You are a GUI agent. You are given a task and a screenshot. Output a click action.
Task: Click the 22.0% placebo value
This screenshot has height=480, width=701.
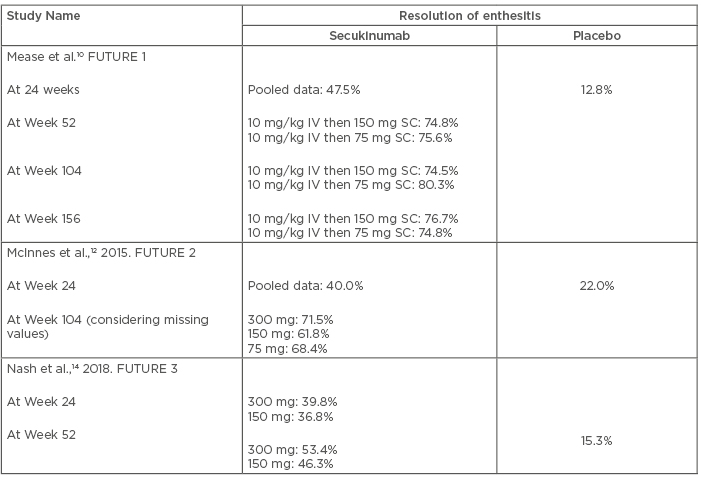596,286
